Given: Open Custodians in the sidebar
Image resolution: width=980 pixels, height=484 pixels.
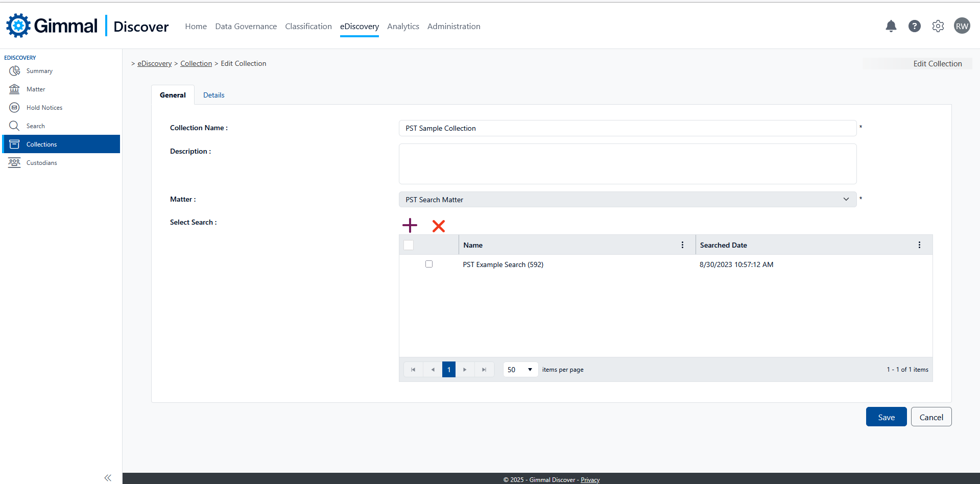Looking at the screenshot, I should click(42, 163).
